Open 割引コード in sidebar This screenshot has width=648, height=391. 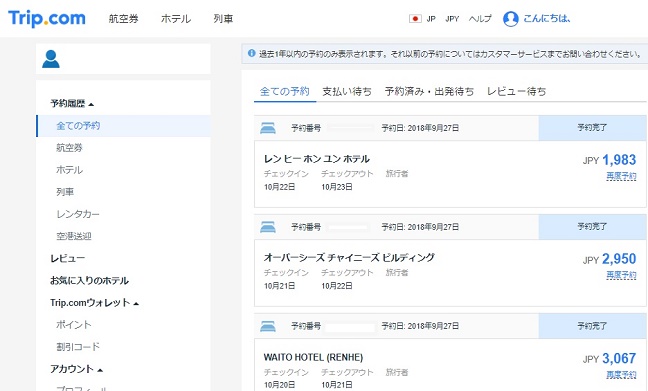[78, 347]
